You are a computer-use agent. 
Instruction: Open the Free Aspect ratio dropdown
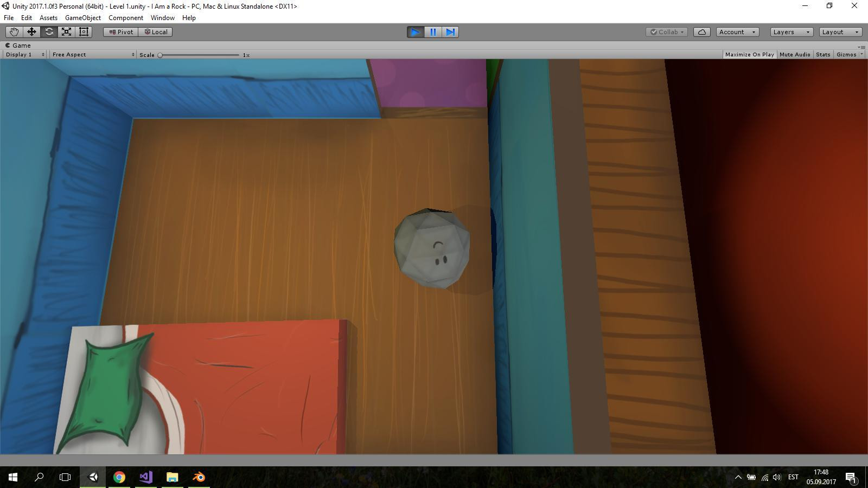(x=93, y=55)
